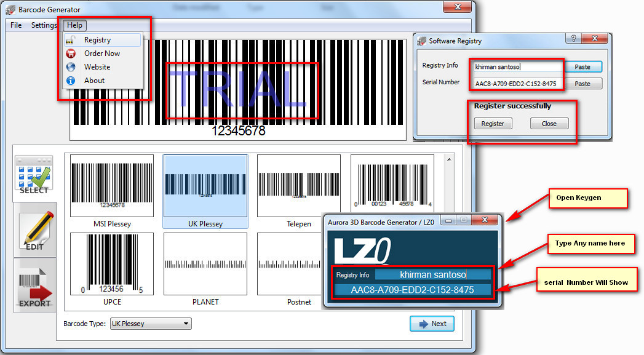Open the File menu
This screenshot has width=644, height=355.
(x=16, y=25)
